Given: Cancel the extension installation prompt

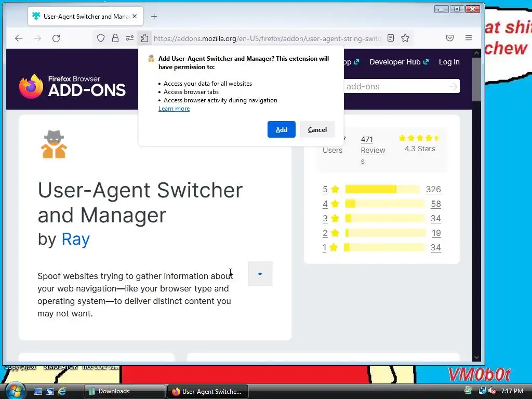Looking at the screenshot, I should (x=317, y=129).
